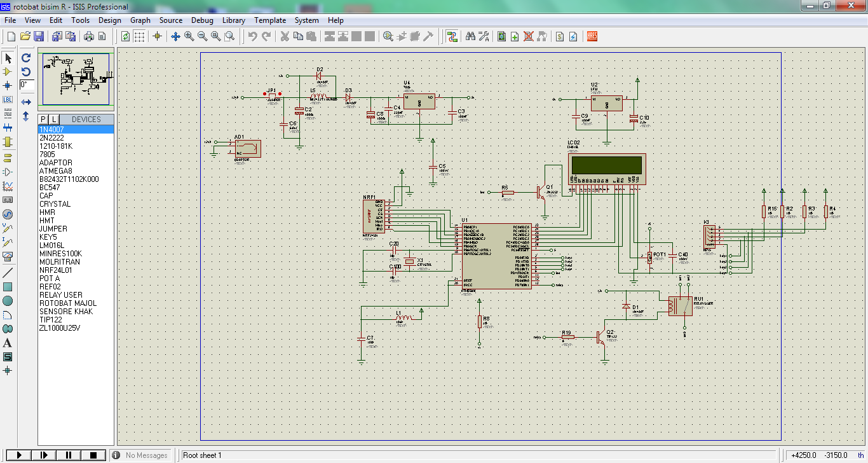Select the 2D text tool
The height and width of the screenshot is (463, 868).
click(8, 343)
